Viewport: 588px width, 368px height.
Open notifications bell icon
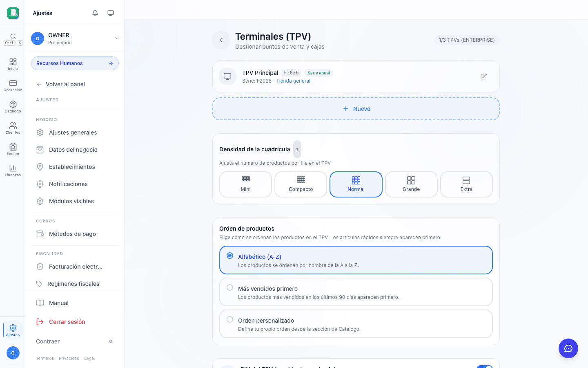pyautogui.click(x=95, y=13)
